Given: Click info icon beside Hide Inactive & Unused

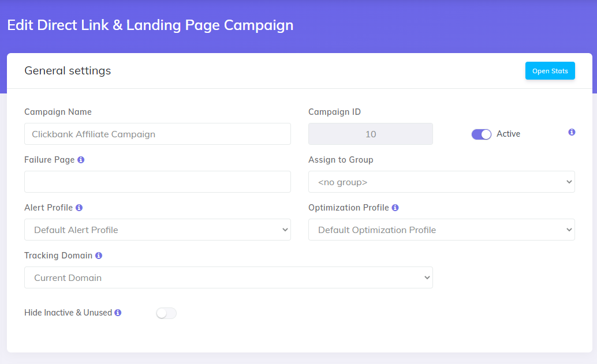Looking at the screenshot, I should [118, 313].
